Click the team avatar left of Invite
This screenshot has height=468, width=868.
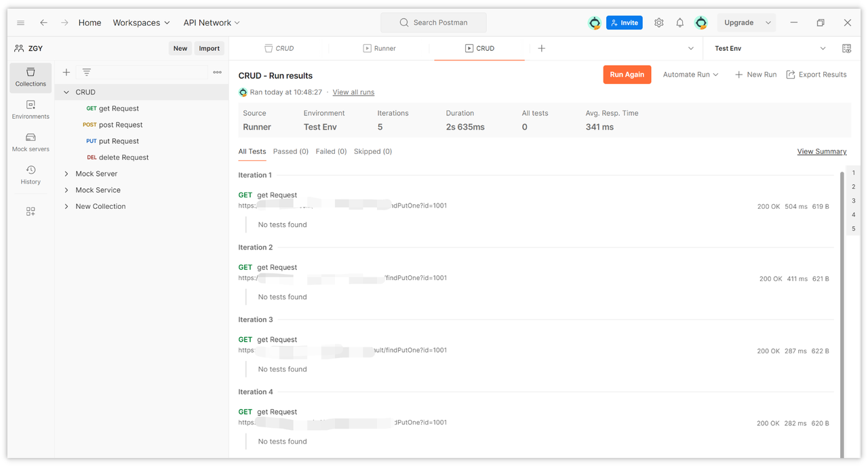595,22
